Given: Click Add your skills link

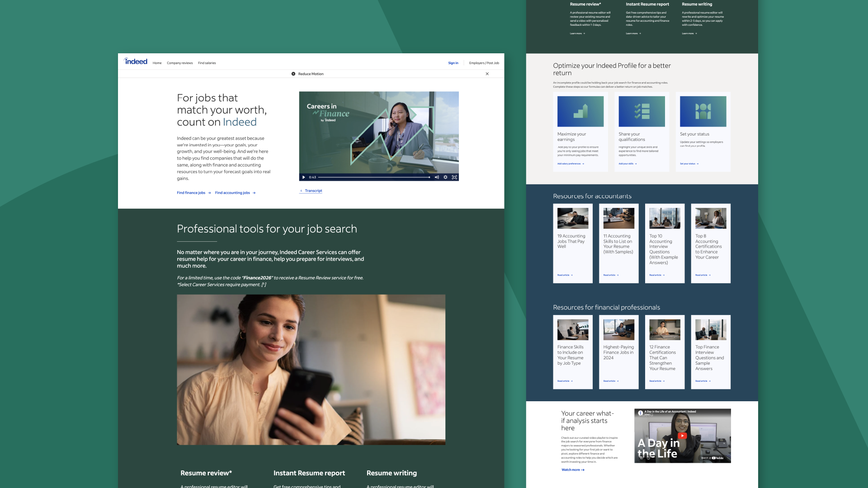Looking at the screenshot, I should pyautogui.click(x=627, y=164).
